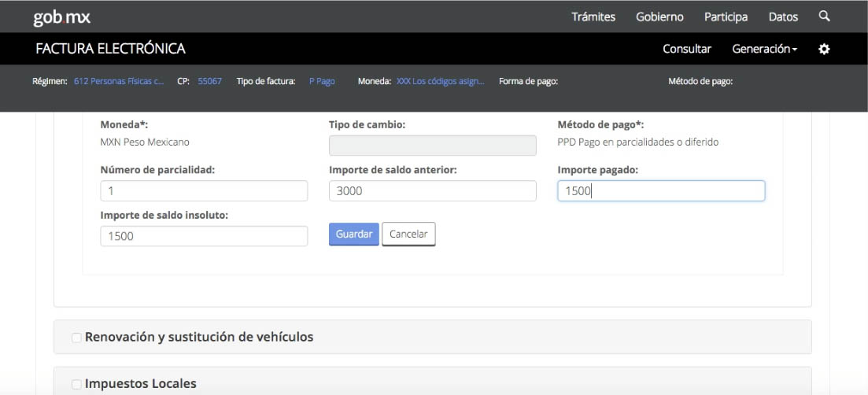Check the Renovación y sustitución de vehículos checkbox
The image size is (868, 395).
pos(76,338)
